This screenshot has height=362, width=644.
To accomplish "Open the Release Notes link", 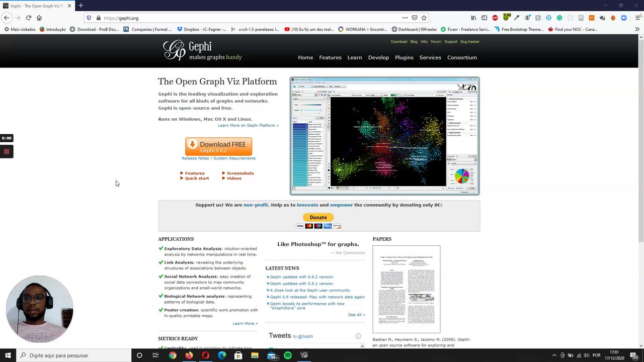I will pos(195,158).
